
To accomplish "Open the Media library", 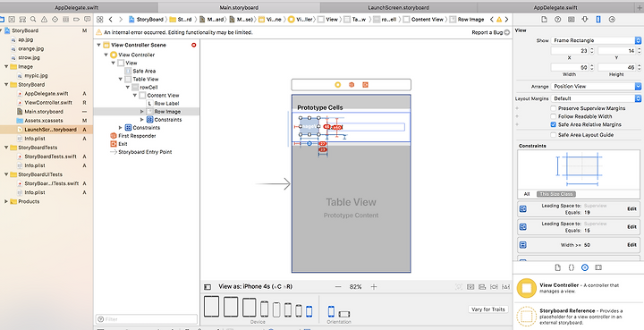I will [598, 267].
